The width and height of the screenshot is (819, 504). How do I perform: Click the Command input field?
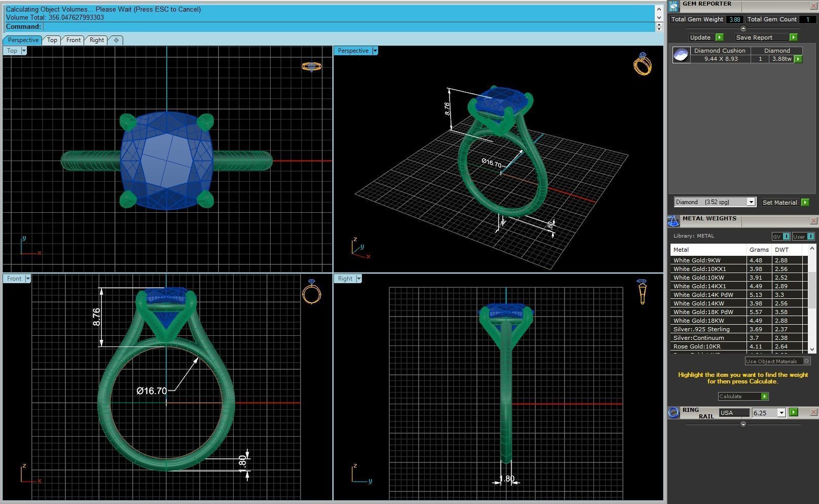tap(349, 27)
